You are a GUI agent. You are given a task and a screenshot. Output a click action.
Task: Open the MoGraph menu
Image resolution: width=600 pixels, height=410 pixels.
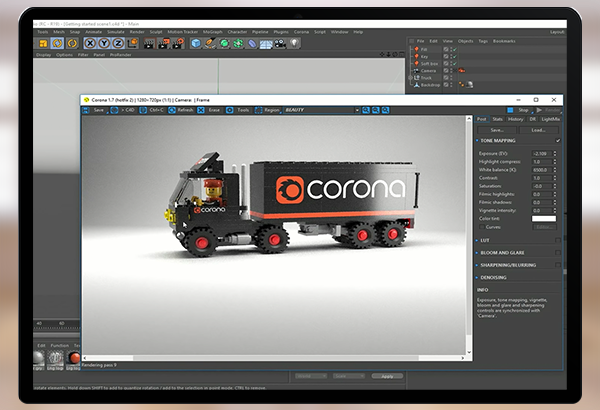click(x=212, y=32)
